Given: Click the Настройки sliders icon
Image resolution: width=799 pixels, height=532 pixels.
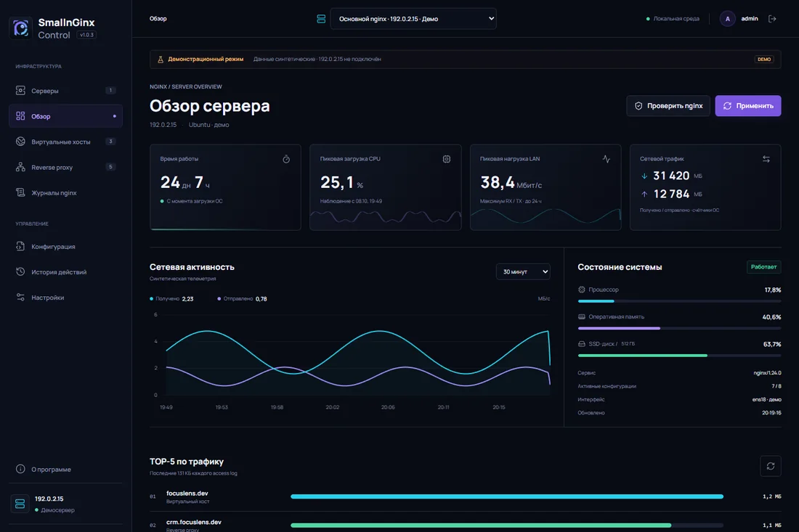Looking at the screenshot, I should pos(20,298).
